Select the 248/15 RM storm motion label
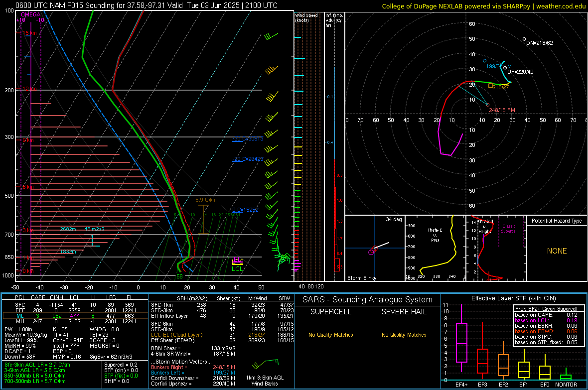Image resolution: width=588 pixels, height=390 pixels. [x=502, y=110]
